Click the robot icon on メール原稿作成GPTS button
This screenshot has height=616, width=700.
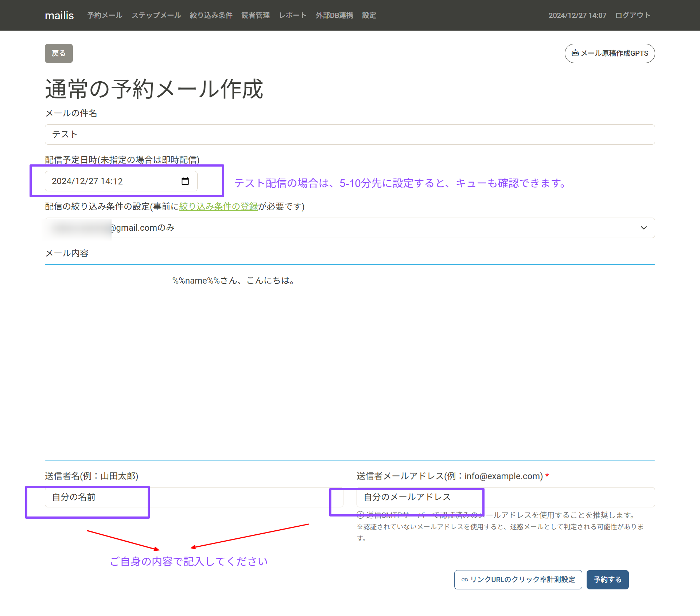coord(575,53)
